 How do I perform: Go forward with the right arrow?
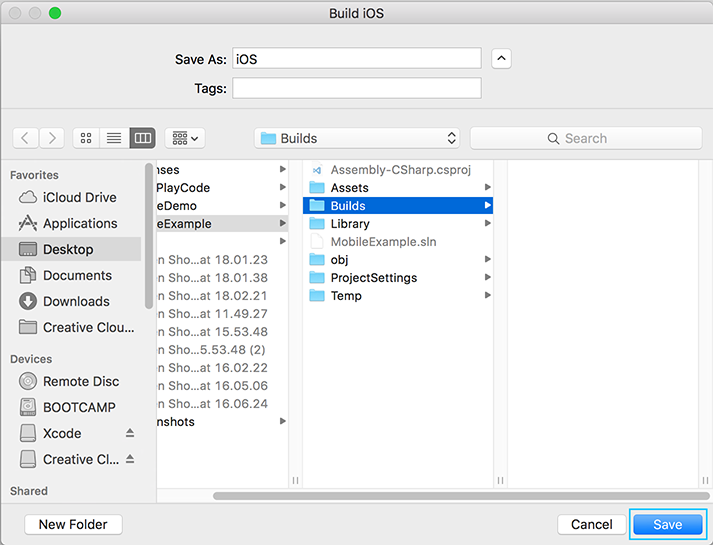[52, 138]
